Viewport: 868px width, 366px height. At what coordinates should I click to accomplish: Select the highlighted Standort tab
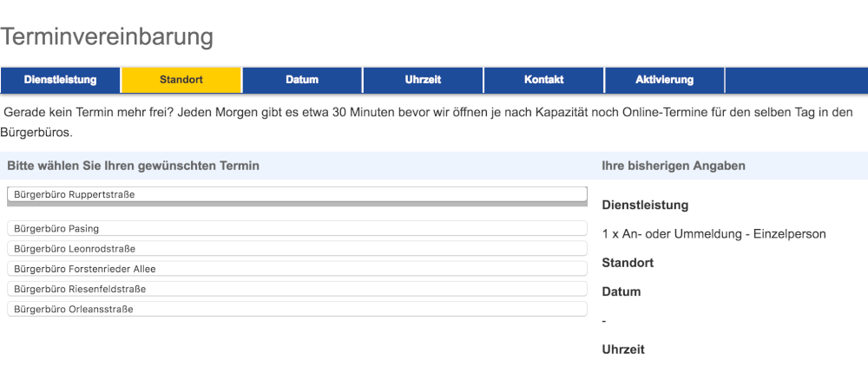click(x=181, y=80)
